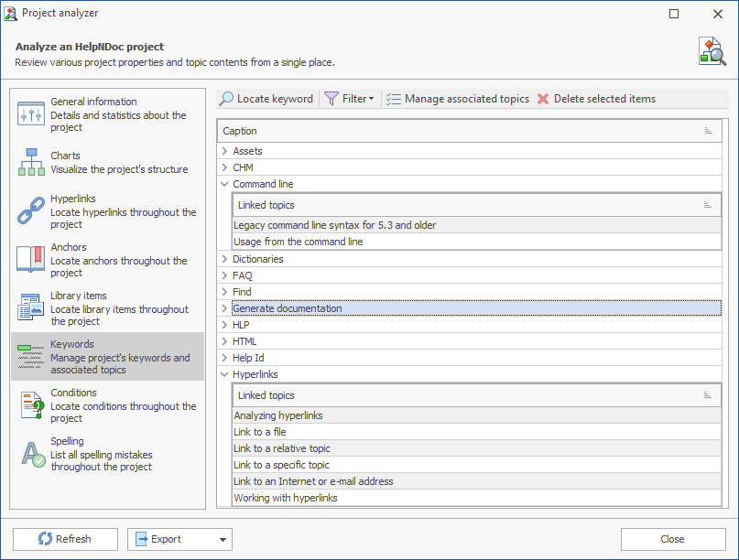Select 'Link to a relative topic' row
739x560 pixels.
[476, 448]
